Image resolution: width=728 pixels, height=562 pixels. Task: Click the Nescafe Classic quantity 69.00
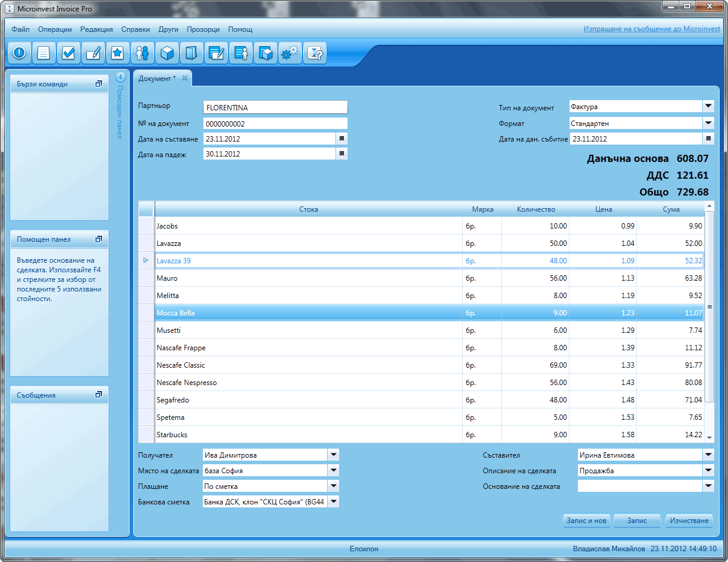[x=535, y=365]
